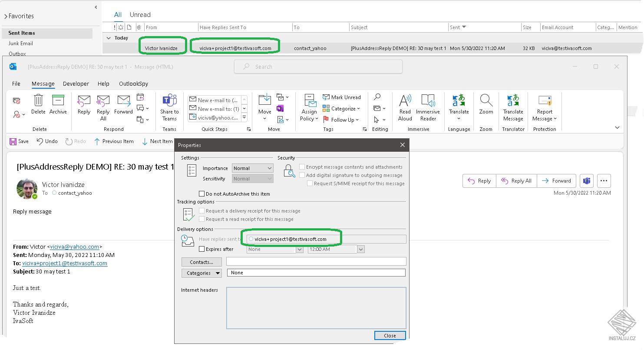Switch to Unread tab in message list
This screenshot has height=350, width=644.
(140, 15)
